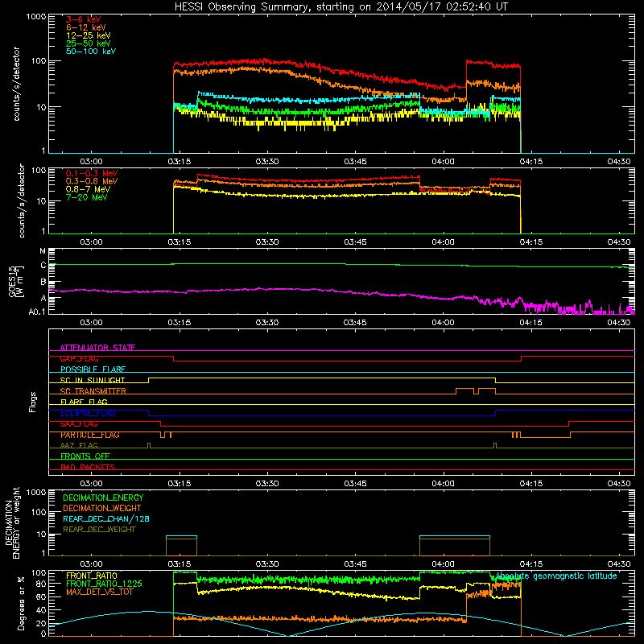Click the cyan REAR_DEC_CHAN step near 03:15
Screen dimensions: 644x644
tap(181, 536)
